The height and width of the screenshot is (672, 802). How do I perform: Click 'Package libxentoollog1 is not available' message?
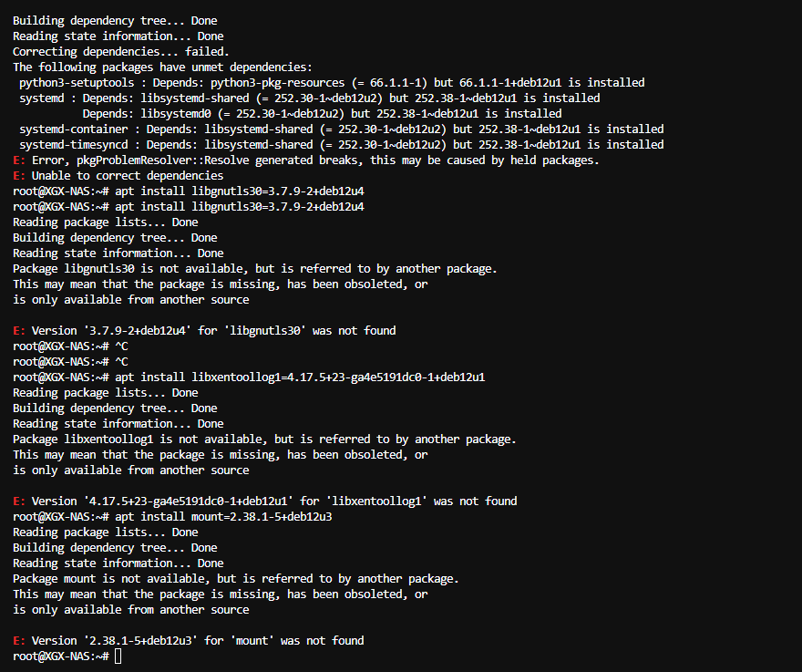(265, 439)
